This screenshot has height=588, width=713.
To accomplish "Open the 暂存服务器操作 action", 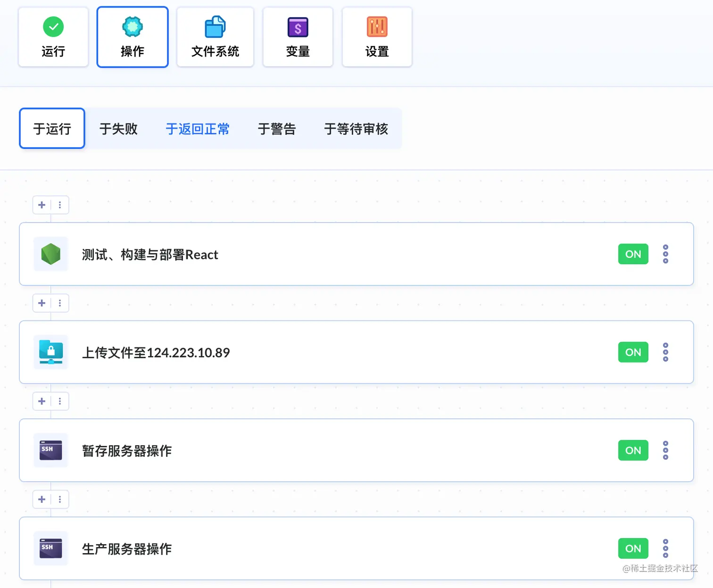I will pyautogui.click(x=356, y=450).
